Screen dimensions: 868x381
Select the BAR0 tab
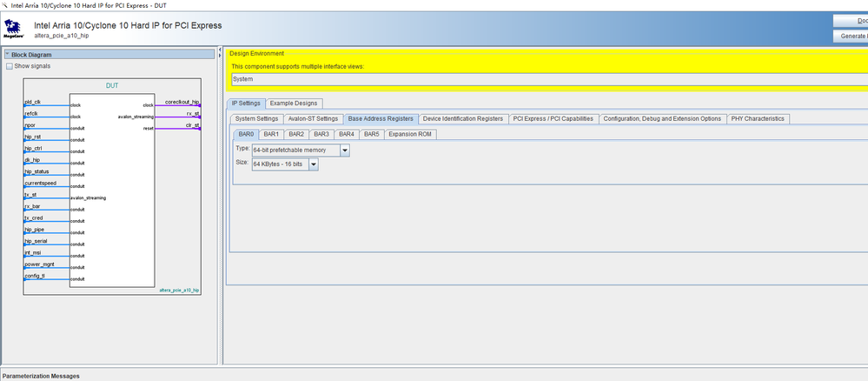(x=246, y=134)
